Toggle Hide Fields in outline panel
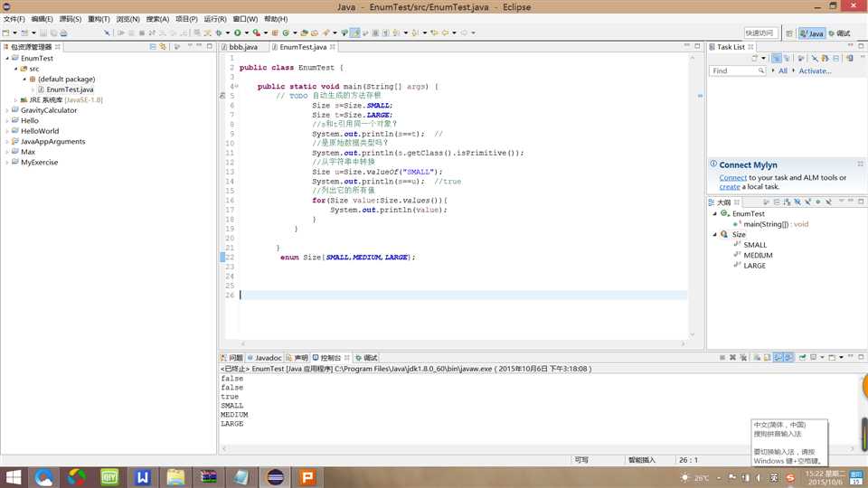The width and height of the screenshot is (868, 488). (797, 202)
